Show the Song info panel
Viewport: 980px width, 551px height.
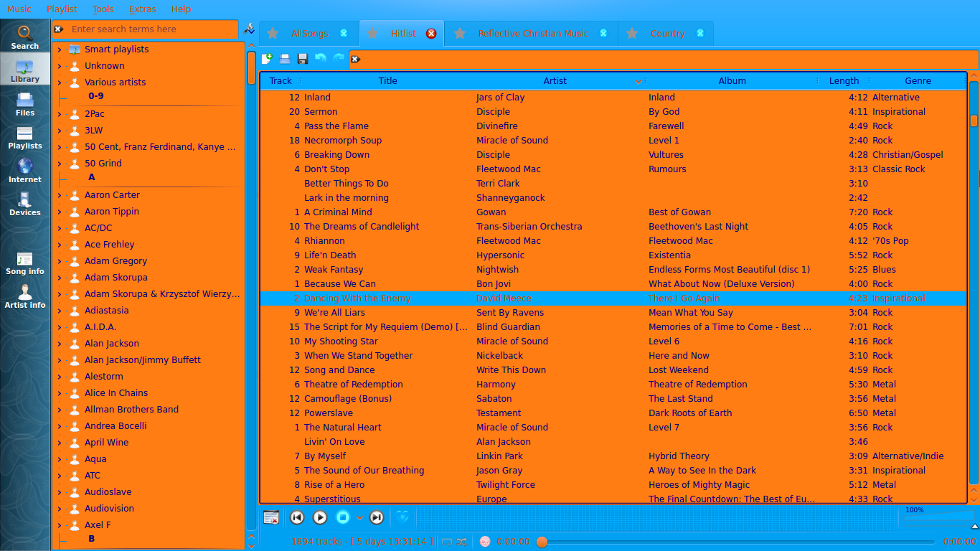25,263
